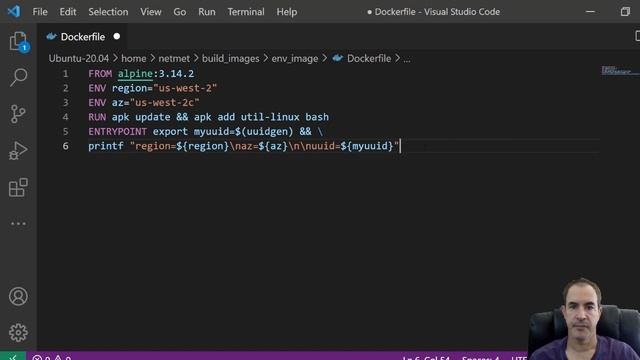This screenshot has width=640, height=360.
Task: Click build_images breadcrumb segment
Action: point(231,58)
